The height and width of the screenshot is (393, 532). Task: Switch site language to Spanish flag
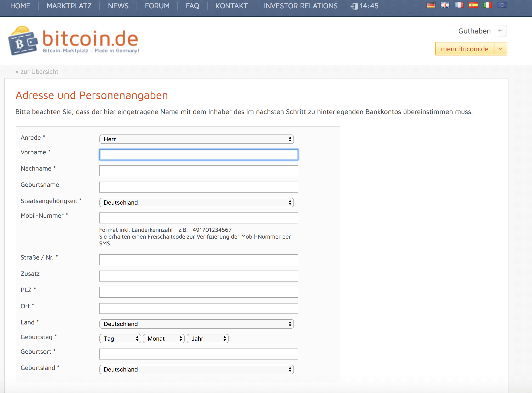coord(473,5)
